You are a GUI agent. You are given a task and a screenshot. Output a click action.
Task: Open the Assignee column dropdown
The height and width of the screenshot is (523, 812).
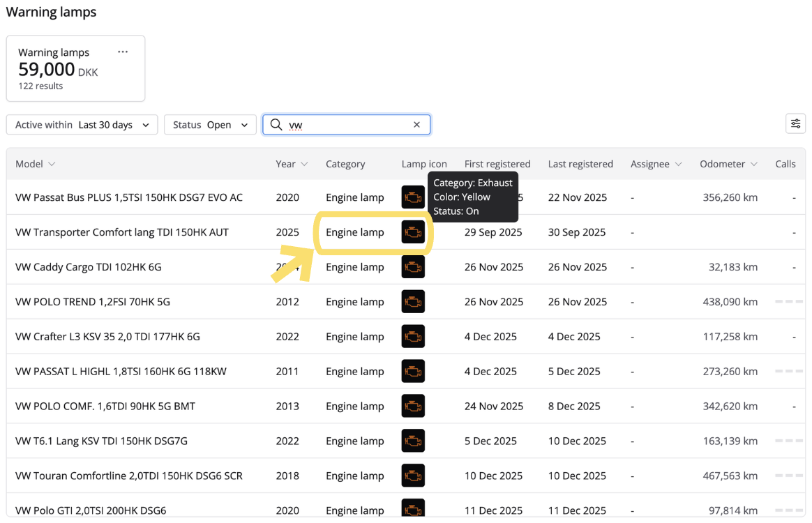(656, 164)
